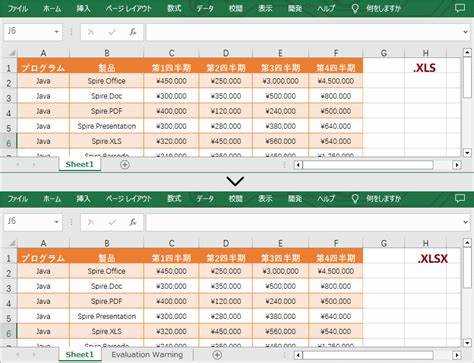Expand the formula bar in bottom window
This screenshot has height=363, width=474.
click(466, 222)
